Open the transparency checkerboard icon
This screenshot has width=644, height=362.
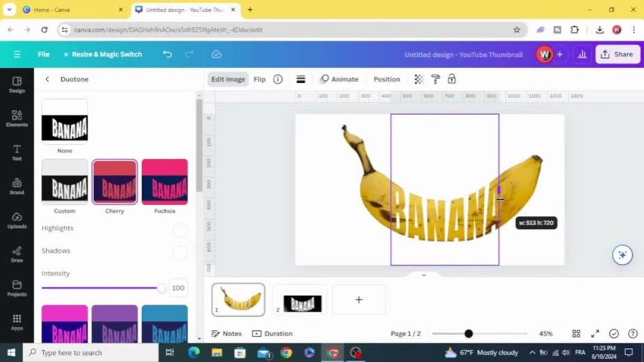418,79
